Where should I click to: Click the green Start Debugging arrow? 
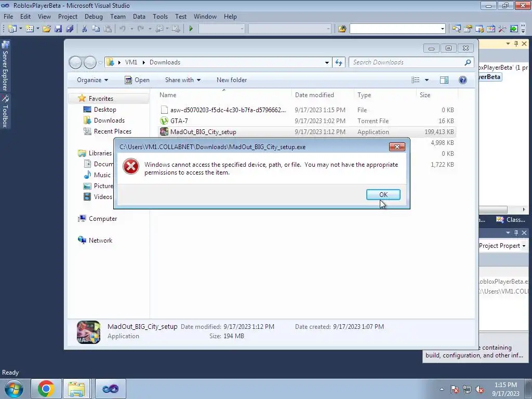pos(191,29)
